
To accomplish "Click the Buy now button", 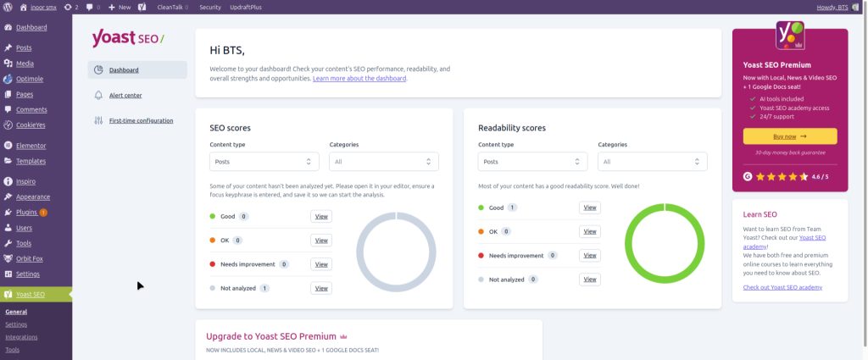I will pyautogui.click(x=789, y=136).
